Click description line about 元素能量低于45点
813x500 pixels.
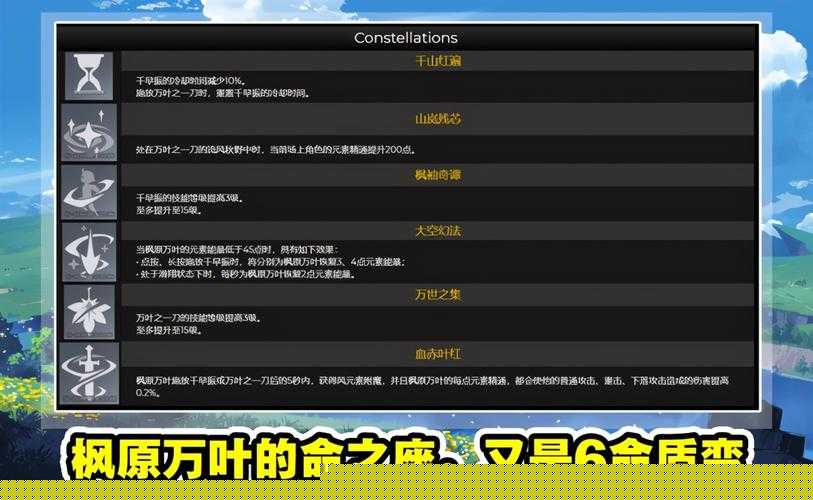coord(237,249)
